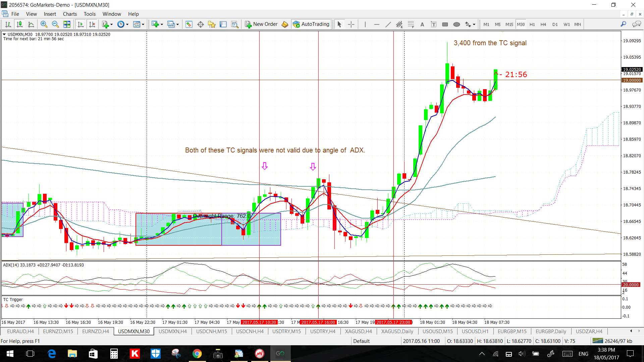Expand the profiles dropdown arrow
This screenshot has width=644, height=362.
click(x=177, y=24)
